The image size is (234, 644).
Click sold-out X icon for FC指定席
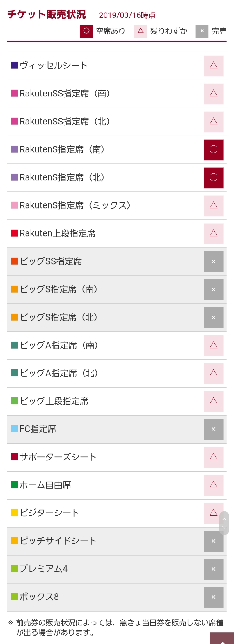[x=213, y=429]
